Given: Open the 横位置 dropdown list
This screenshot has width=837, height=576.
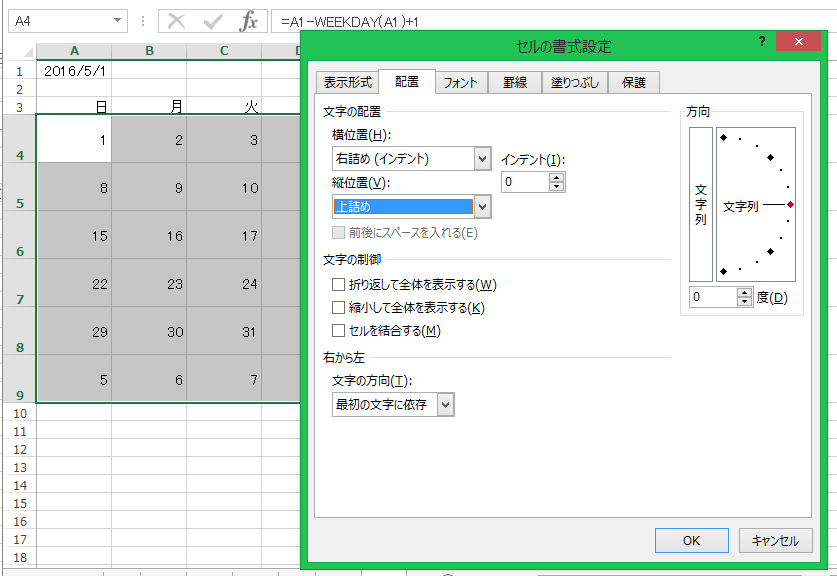Looking at the screenshot, I should [483, 158].
